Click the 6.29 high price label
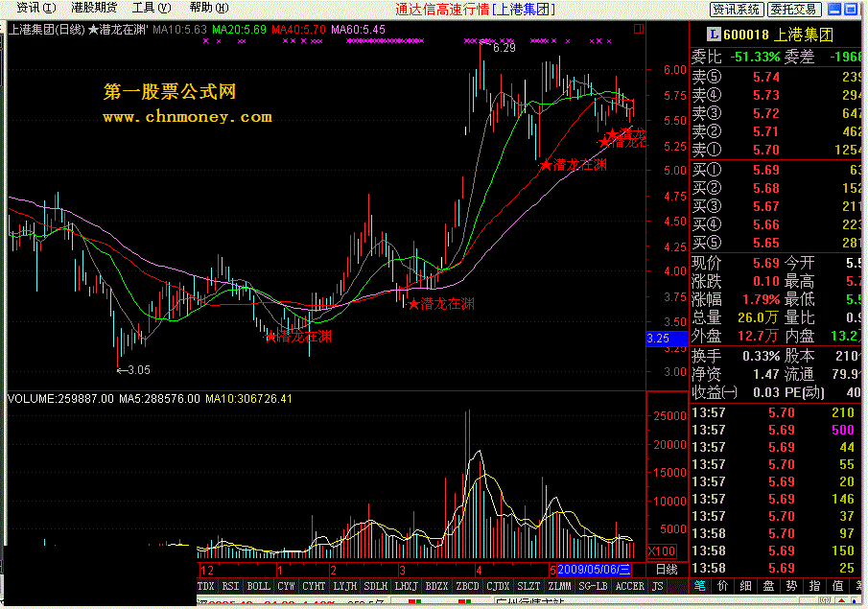Screen dimensions: 868x609 coord(504,48)
